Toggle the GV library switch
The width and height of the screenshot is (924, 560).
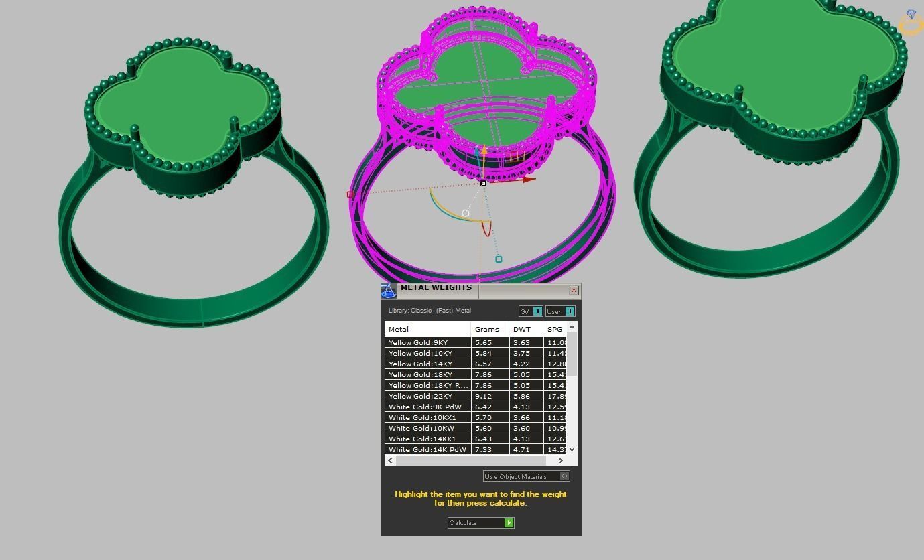click(x=531, y=311)
